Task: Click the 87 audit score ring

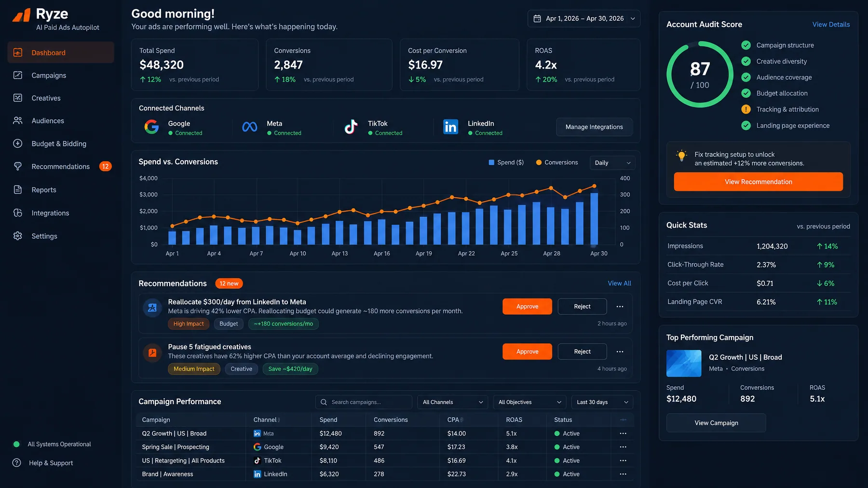Action: (700, 74)
